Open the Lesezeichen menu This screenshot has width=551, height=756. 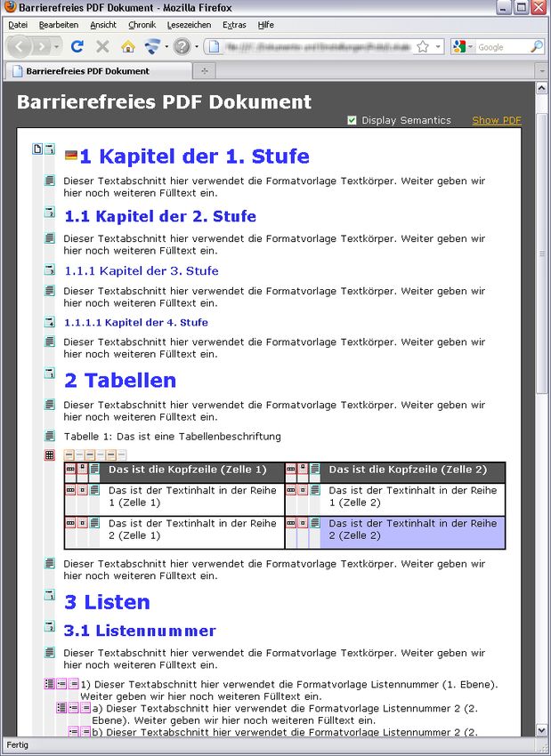click(189, 25)
